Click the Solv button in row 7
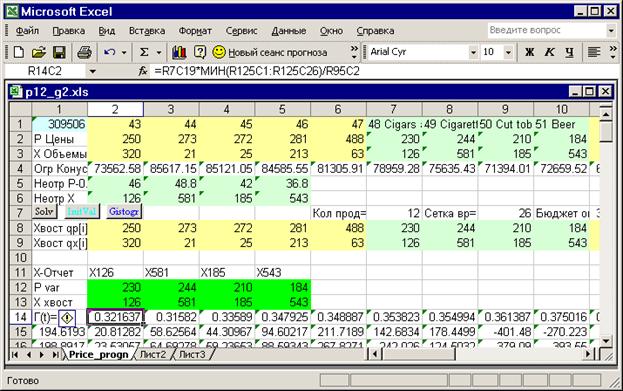Image resolution: width=623 pixels, height=391 pixels. (44, 212)
